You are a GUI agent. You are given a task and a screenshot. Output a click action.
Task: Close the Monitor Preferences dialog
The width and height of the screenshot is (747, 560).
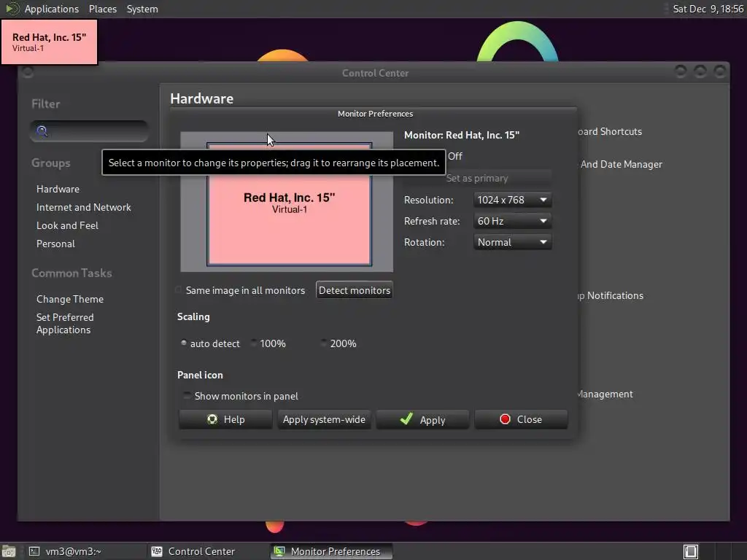point(521,419)
